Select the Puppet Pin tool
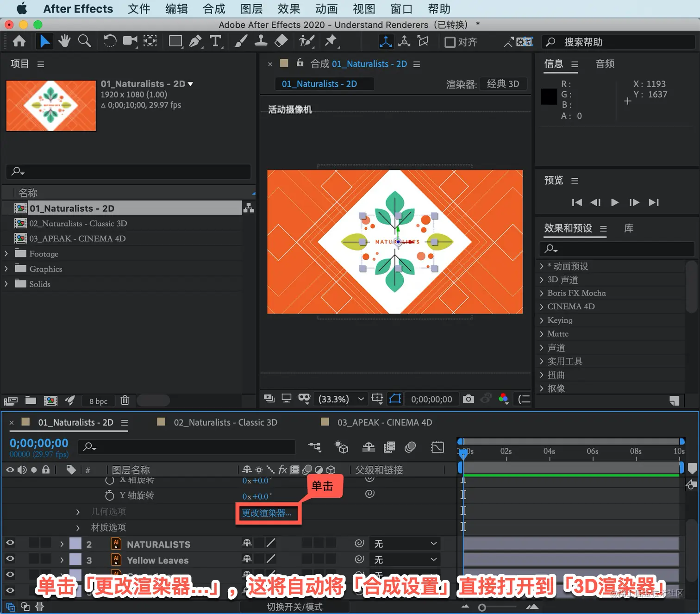700x614 pixels. point(331,42)
